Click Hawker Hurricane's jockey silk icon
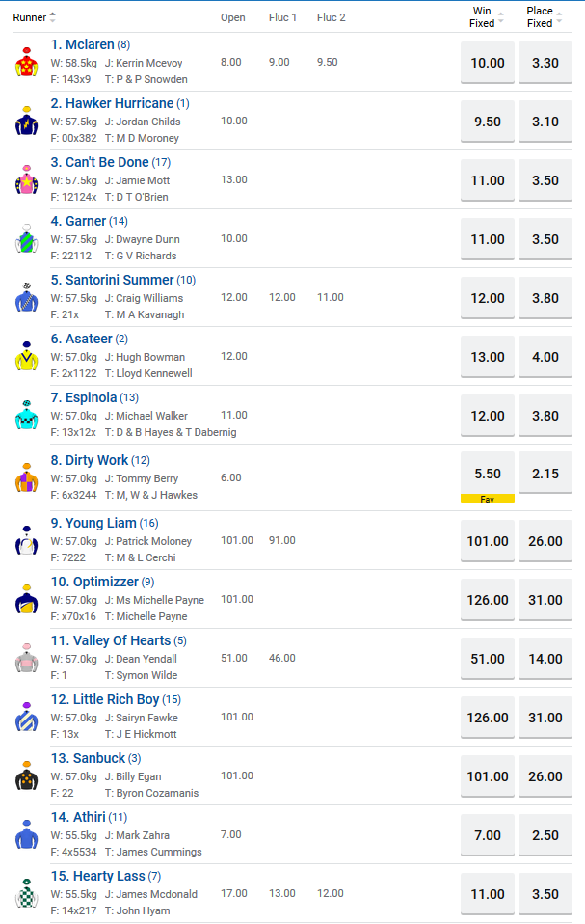Viewport: 585px width, 924px height. (x=26, y=122)
